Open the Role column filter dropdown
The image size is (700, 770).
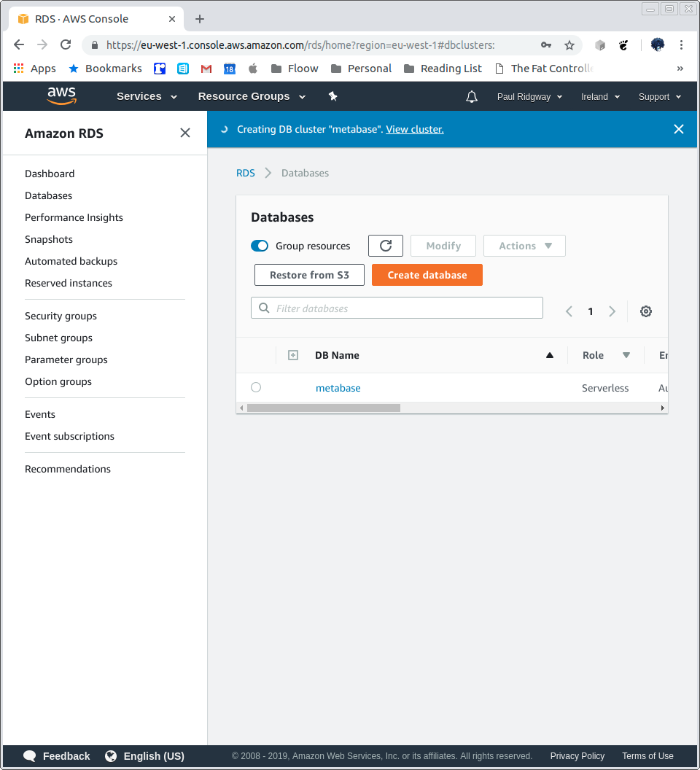626,355
